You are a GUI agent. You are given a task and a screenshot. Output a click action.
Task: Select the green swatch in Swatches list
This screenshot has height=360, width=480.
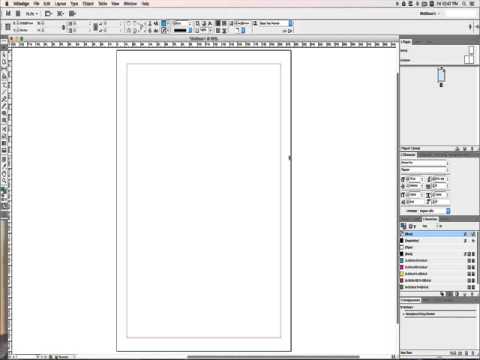438,287
